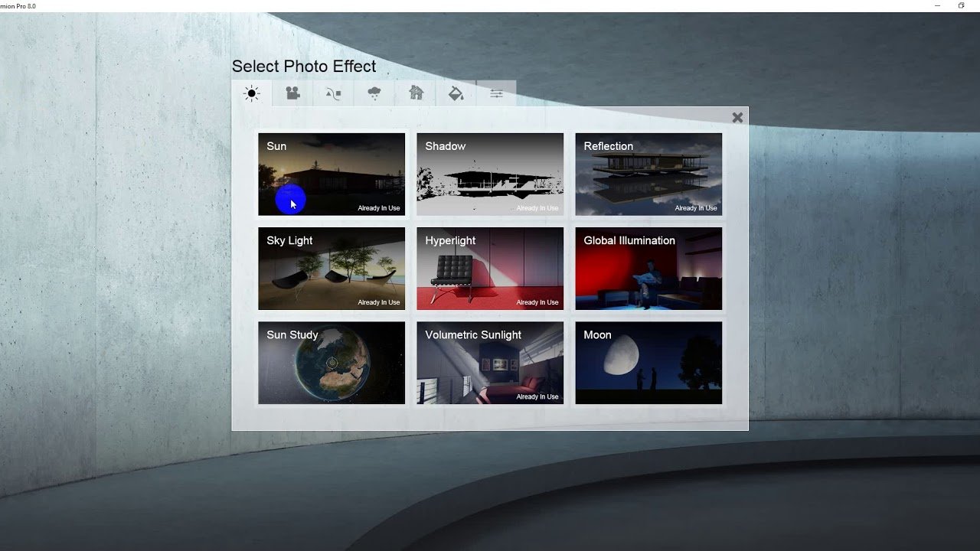The height and width of the screenshot is (551, 980).
Task: Open the weather cloud effects tab
Action: coord(374,93)
